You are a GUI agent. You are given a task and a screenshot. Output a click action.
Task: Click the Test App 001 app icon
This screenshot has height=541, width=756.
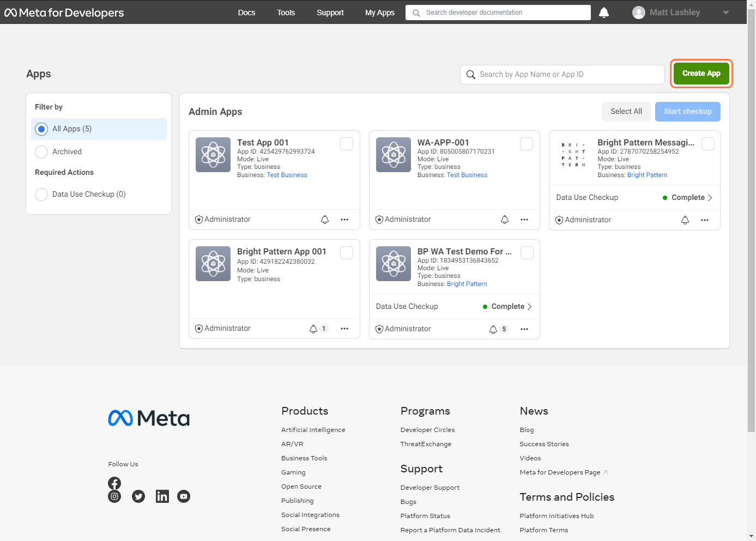pyautogui.click(x=213, y=155)
